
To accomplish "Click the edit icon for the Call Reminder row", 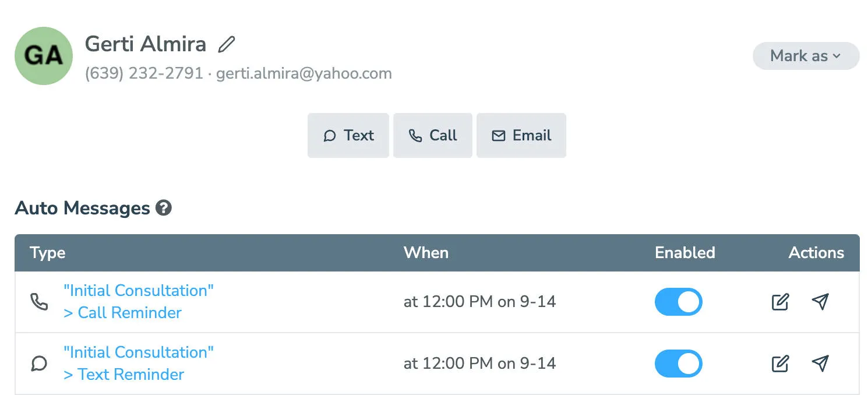I will (x=779, y=302).
